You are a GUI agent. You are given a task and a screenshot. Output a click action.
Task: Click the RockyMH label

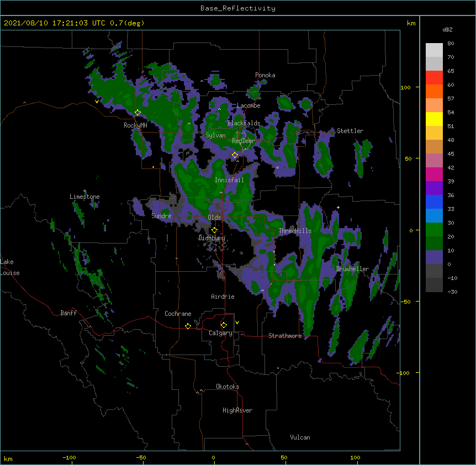click(135, 125)
